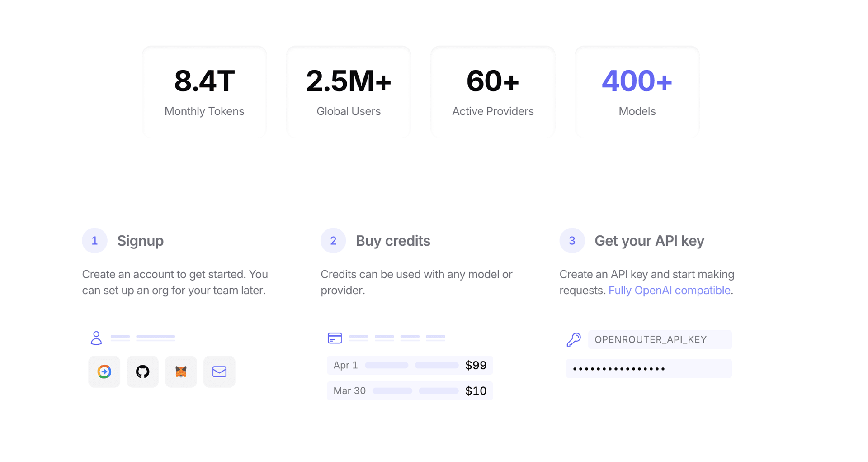
Task: Select the key icon next to OPENROUTER_API_KEY
Action: (x=573, y=339)
